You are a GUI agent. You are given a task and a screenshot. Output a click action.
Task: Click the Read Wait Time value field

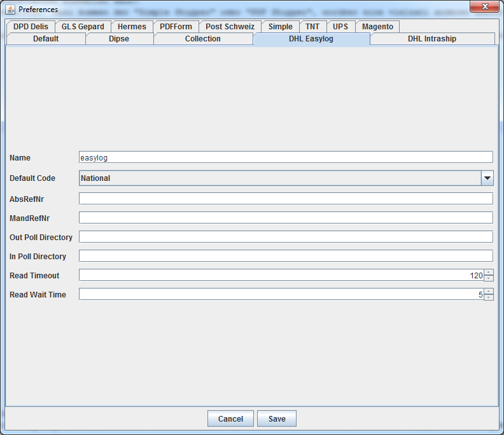click(281, 294)
